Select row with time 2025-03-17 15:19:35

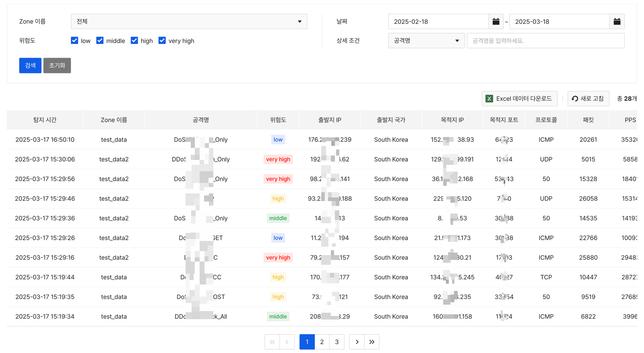tap(322, 297)
